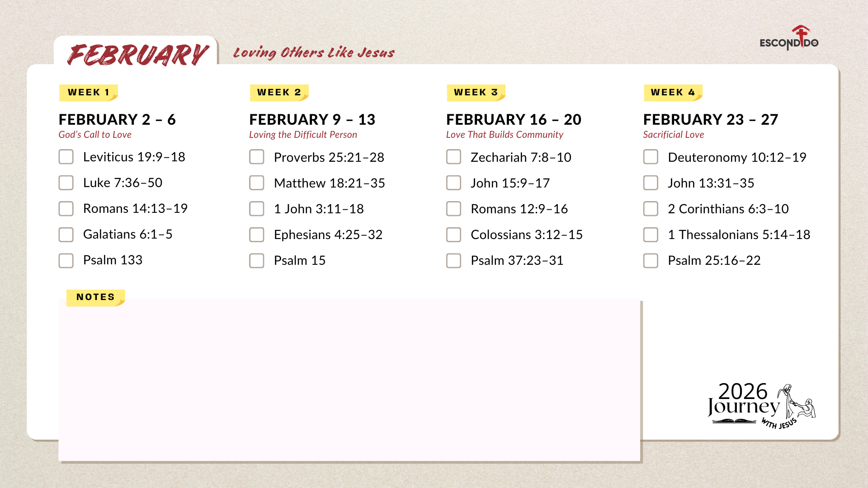Mark 1 Thessalonians 5:14–18 as done
This screenshot has width=868, height=488.
[651, 235]
